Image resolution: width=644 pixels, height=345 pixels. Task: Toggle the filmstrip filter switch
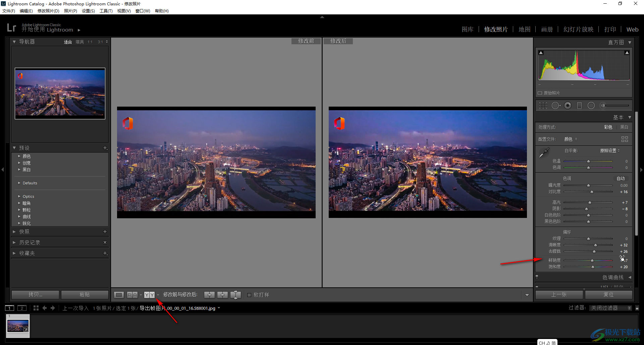pos(637,308)
